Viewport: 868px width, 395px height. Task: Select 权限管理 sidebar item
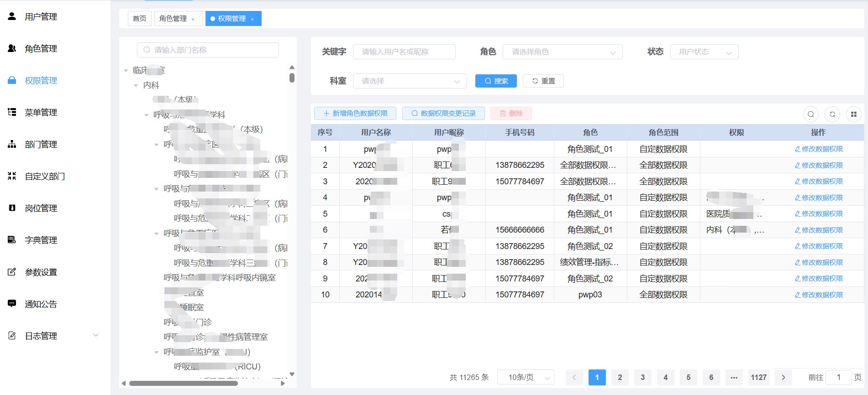click(x=41, y=81)
